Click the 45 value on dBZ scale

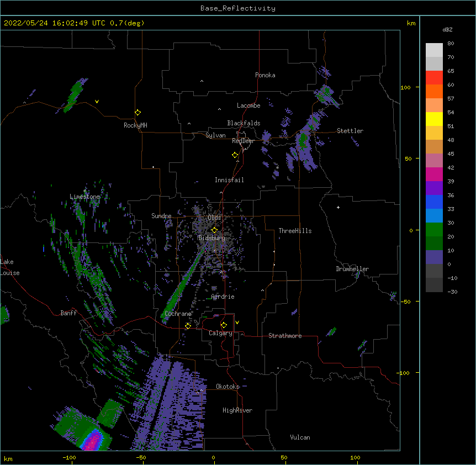[x=451, y=154]
